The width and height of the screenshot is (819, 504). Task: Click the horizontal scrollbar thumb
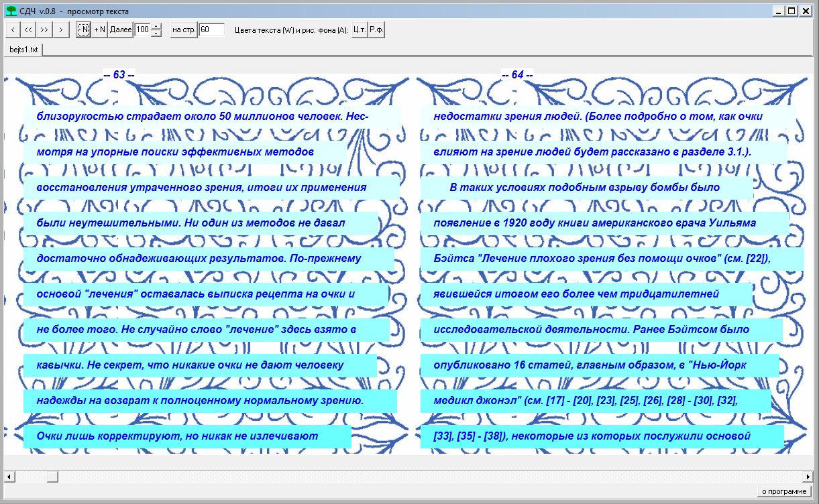51,477
